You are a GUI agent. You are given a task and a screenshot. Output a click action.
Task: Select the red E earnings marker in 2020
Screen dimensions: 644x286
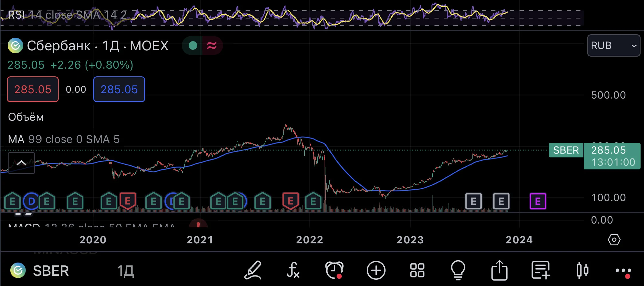coord(128,201)
